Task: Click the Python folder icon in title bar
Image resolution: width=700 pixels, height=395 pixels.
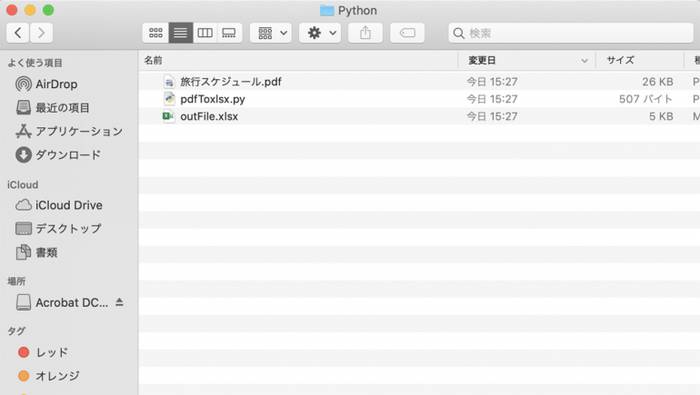Action: coord(327,10)
